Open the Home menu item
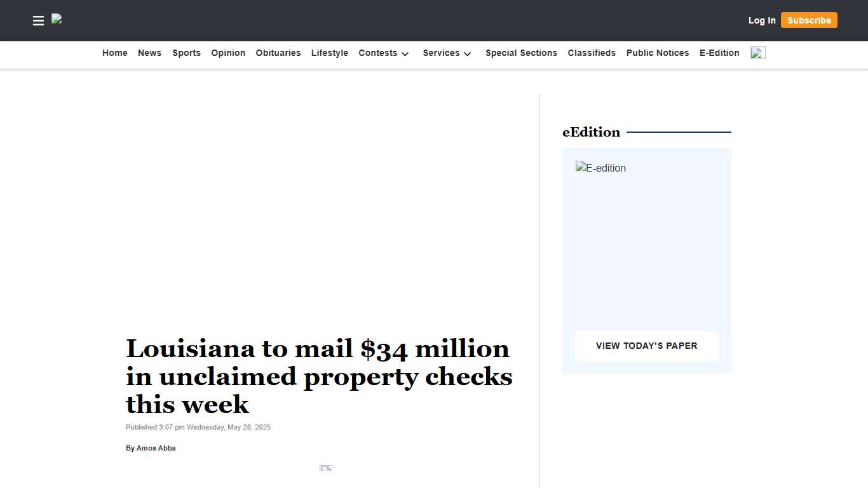 click(114, 53)
